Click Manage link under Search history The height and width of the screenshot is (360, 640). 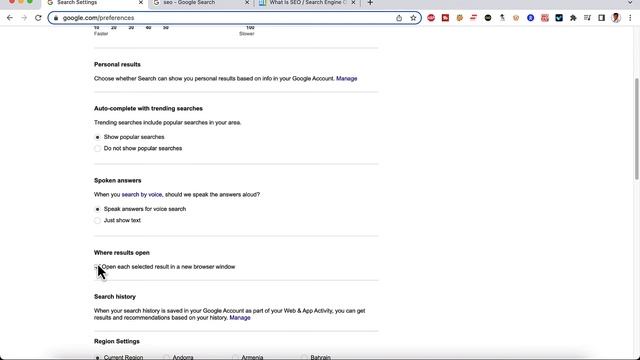(240, 318)
